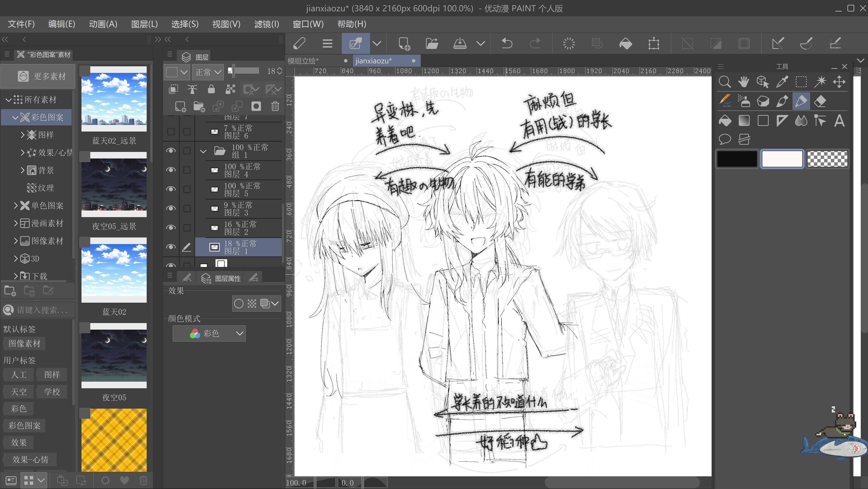Viewport: 868px width, 489px height.
Task: Collapse the 组 1 layer folder
Action: pos(203,151)
